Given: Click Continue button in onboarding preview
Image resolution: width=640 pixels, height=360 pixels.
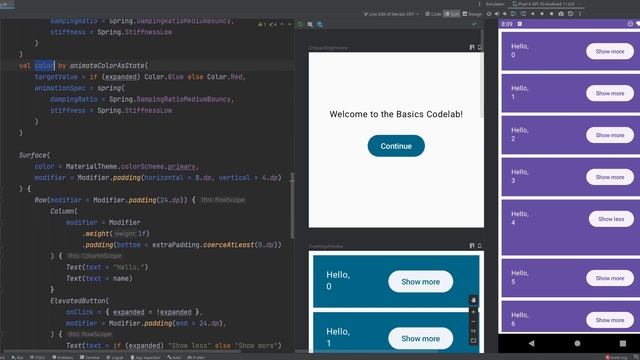Looking at the screenshot, I should click(396, 146).
